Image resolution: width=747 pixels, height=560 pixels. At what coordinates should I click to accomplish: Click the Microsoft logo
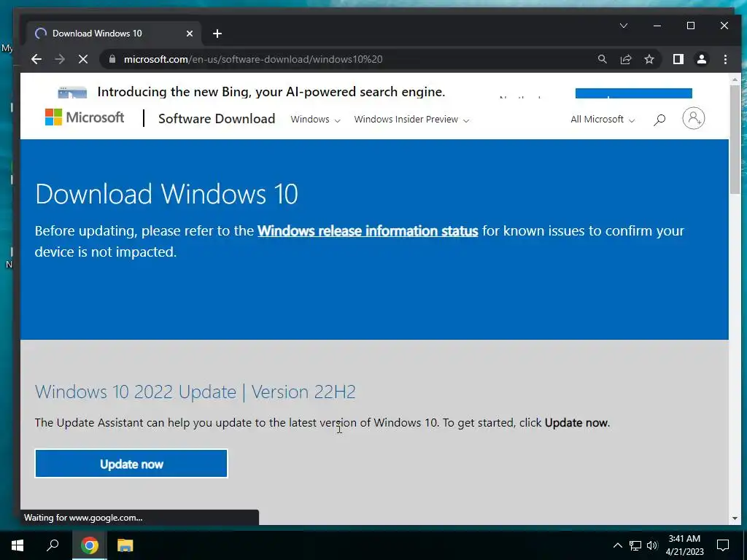click(x=85, y=117)
